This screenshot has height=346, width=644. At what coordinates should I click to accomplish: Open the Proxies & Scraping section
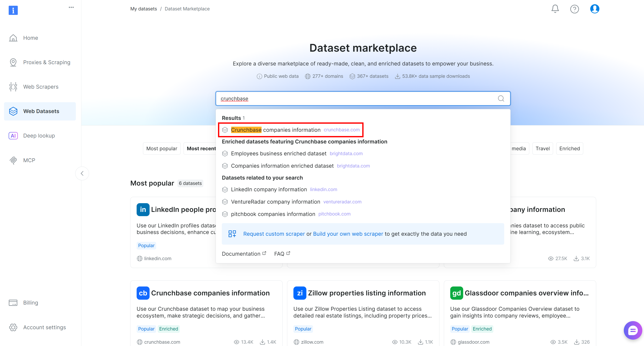pos(47,62)
